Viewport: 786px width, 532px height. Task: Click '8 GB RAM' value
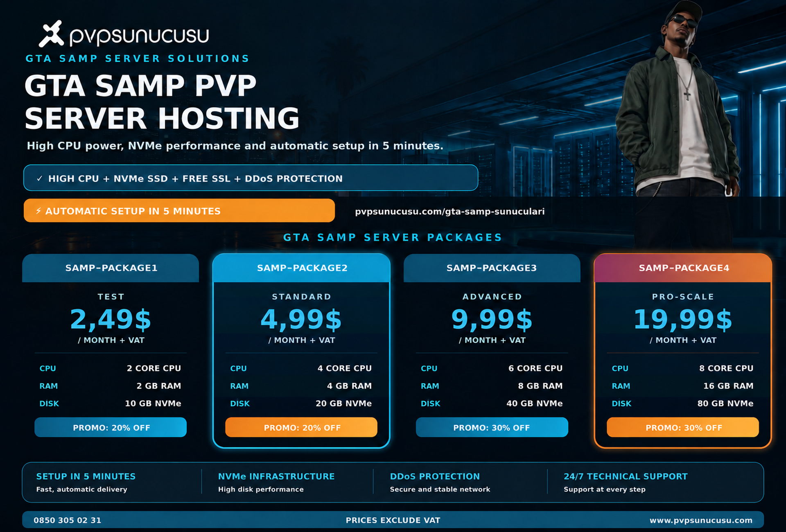[540, 386]
